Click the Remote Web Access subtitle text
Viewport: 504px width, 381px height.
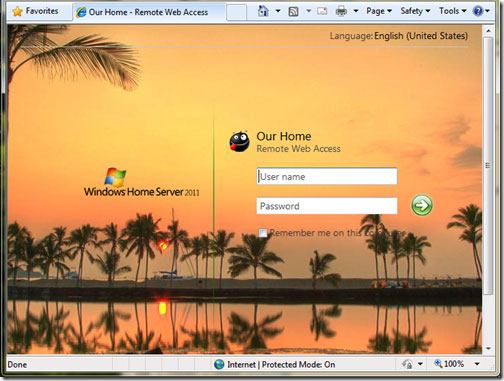[298, 149]
